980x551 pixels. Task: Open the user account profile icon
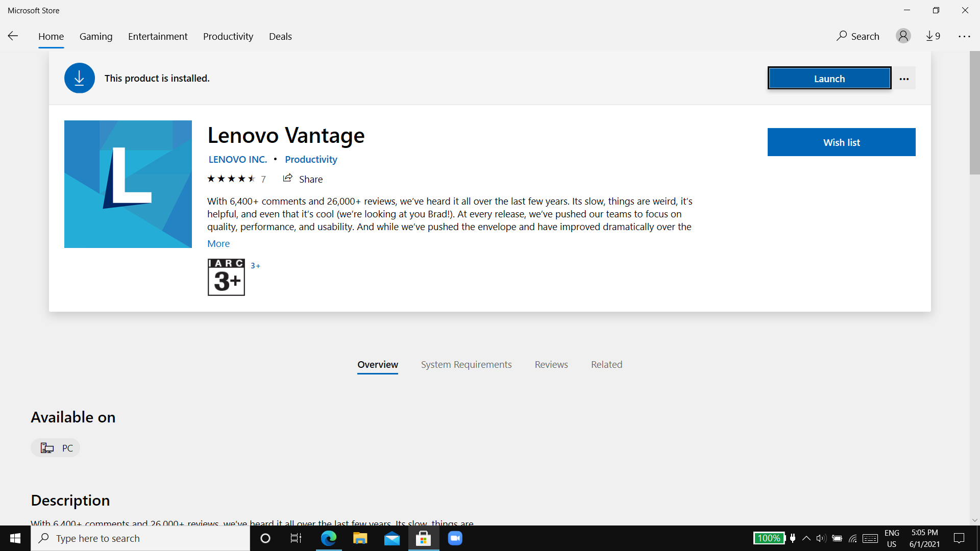[903, 36]
